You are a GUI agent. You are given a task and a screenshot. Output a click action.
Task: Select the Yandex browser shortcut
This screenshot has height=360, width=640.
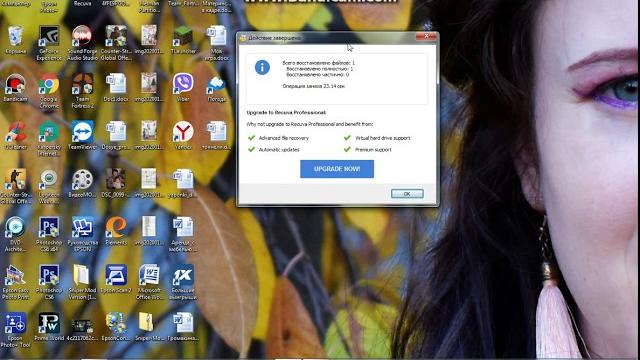tap(183, 135)
